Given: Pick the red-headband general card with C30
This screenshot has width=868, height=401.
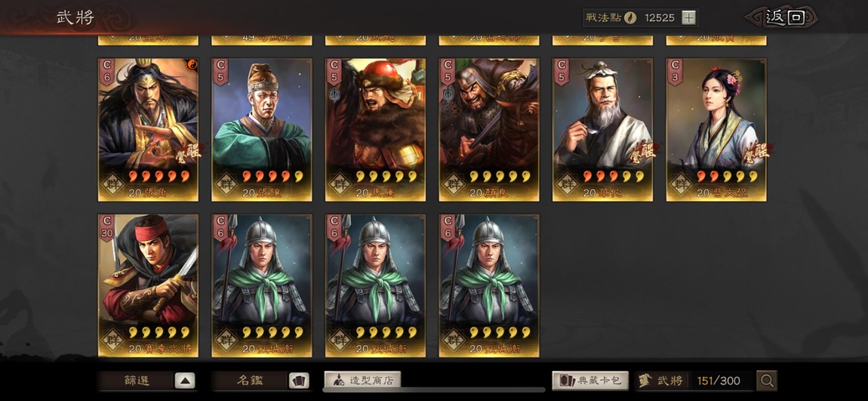Looking at the screenshot, I should [x=148, y=285].
